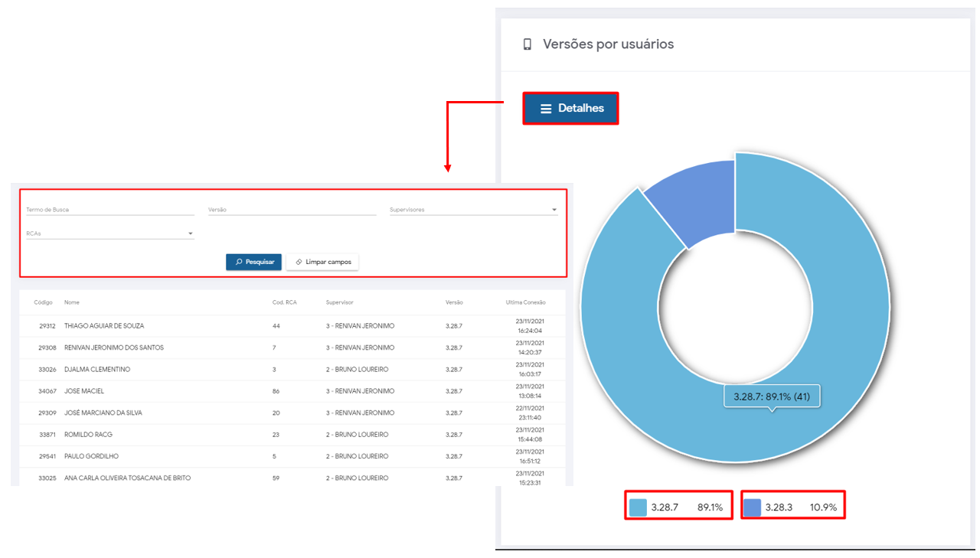Viewport: 980px width, 558px height.
Task: Select the DJALMA CLEMENTINO row
Action: (96, 370)
